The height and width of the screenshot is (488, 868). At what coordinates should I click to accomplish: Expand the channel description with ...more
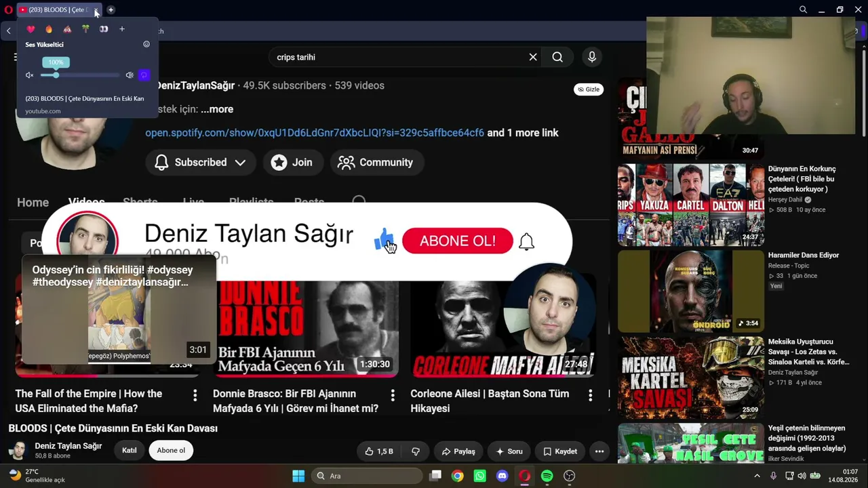pos(217,109)
